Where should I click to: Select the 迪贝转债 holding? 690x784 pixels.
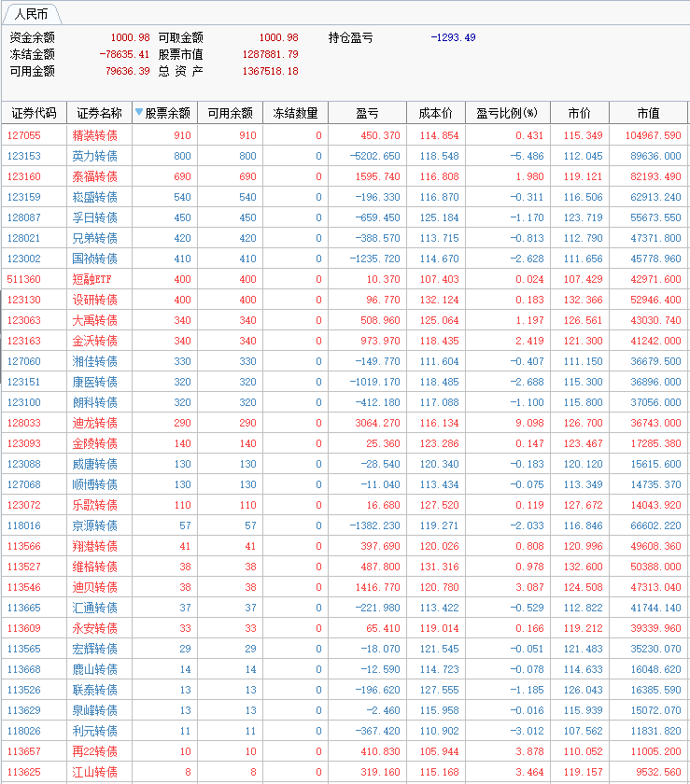[x=94, y=587]
